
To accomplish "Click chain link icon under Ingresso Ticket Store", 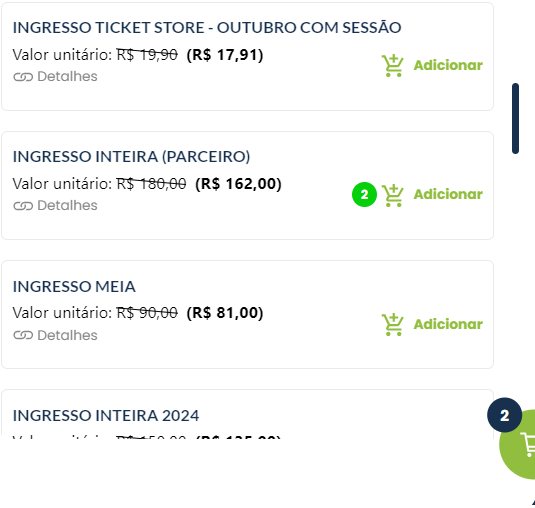I will click(23, 77).
